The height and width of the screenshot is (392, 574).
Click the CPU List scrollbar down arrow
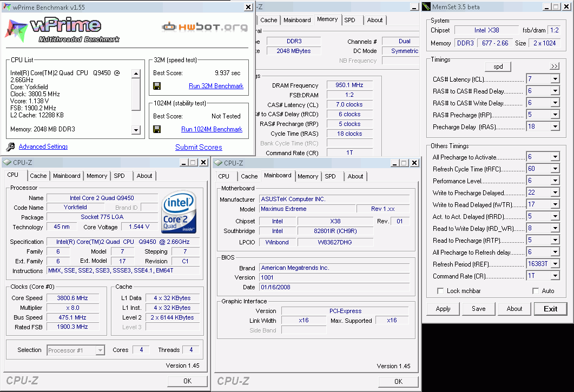tap(136, 130)
